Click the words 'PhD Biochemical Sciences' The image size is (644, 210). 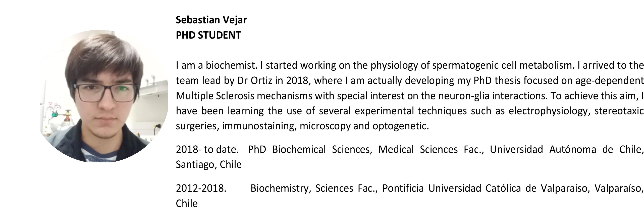pyautogui.click(x=309, y=149)
